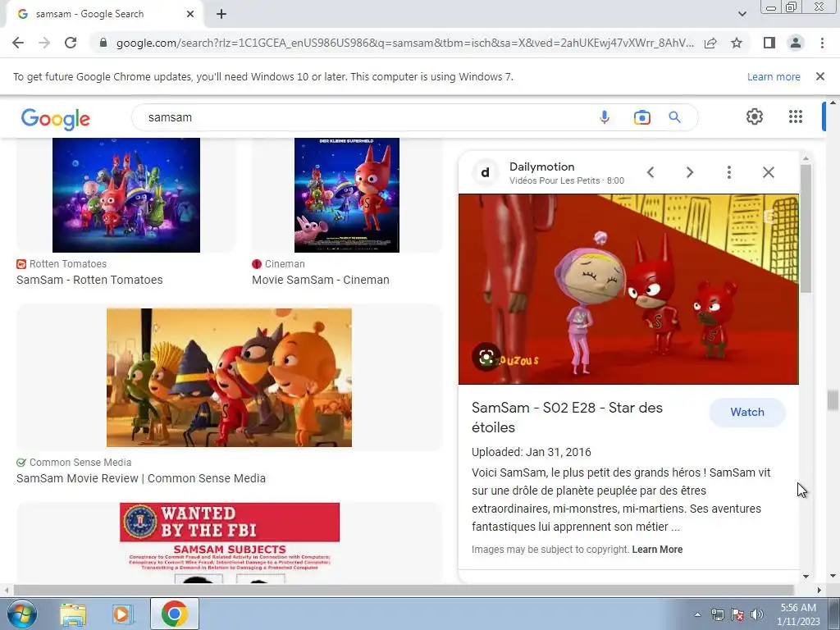The image size is (840, 630).
Task: Show hidden system tray icons
Action: (x=697, y=615)
